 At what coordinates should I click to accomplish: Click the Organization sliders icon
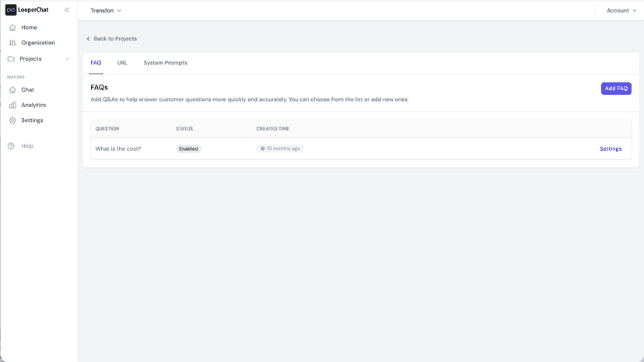(12, 43)
